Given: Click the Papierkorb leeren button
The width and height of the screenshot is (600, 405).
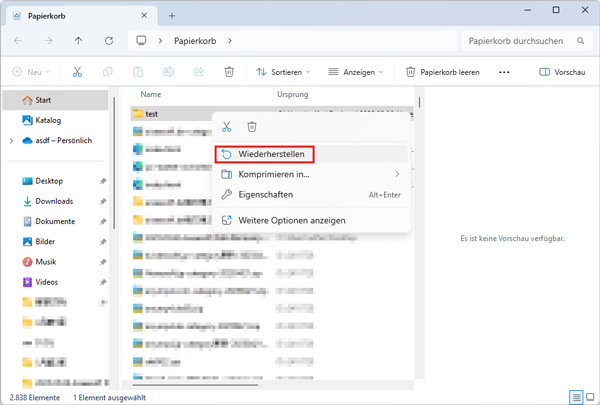Looking at the screenshot, I should click(x=444, y=72).
